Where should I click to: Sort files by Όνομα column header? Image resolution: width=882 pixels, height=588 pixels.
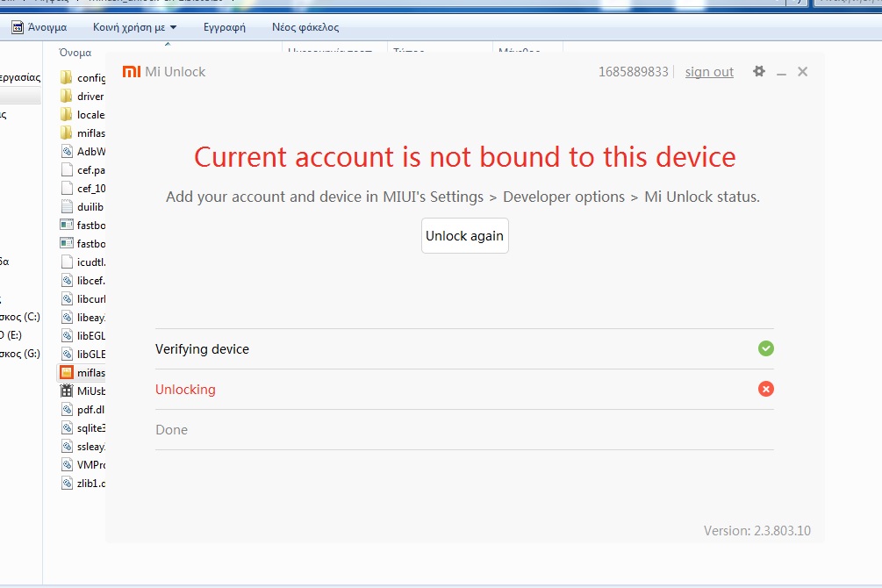75,53
